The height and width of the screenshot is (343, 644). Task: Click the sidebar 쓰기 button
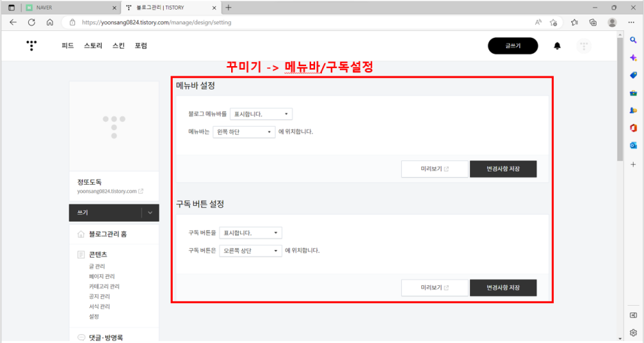(x=105, y=213)
